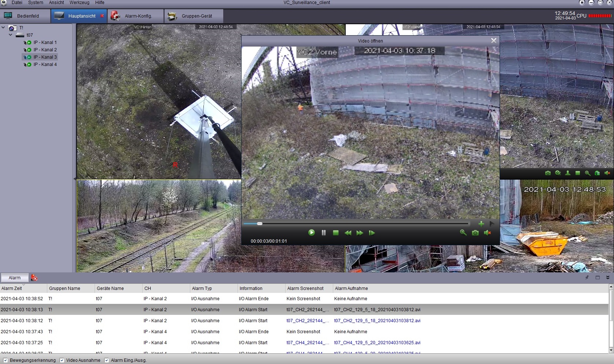
Task: Open t07_CH4 recording link in alarm list
Action: (377, 343)
